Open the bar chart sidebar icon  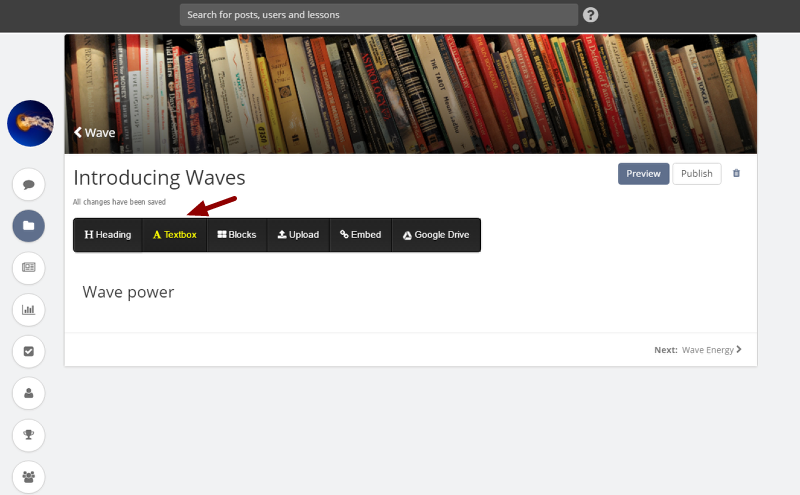coord(29,310)
